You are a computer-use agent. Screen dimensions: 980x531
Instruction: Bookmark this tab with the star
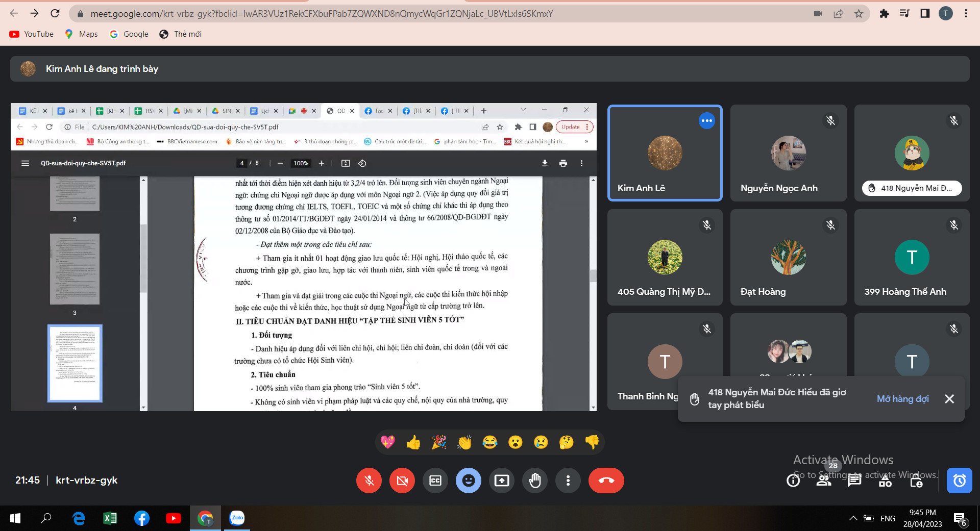[x=859, y=14]
